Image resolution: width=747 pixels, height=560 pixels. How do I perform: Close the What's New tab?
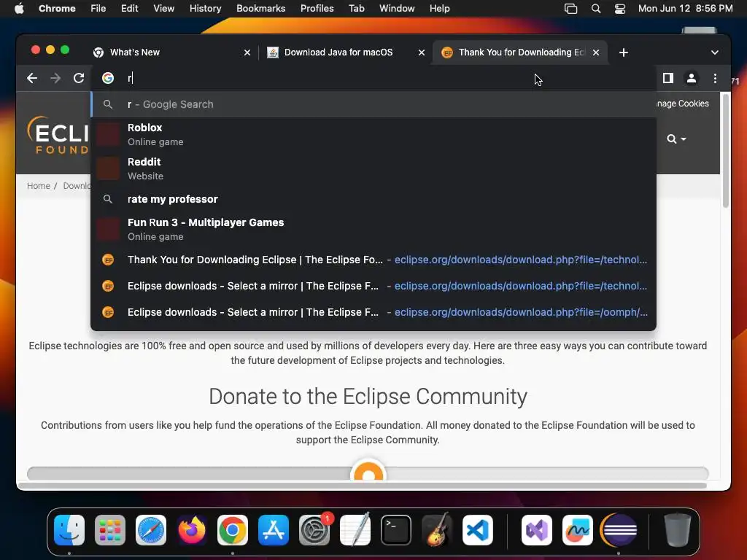247,52
